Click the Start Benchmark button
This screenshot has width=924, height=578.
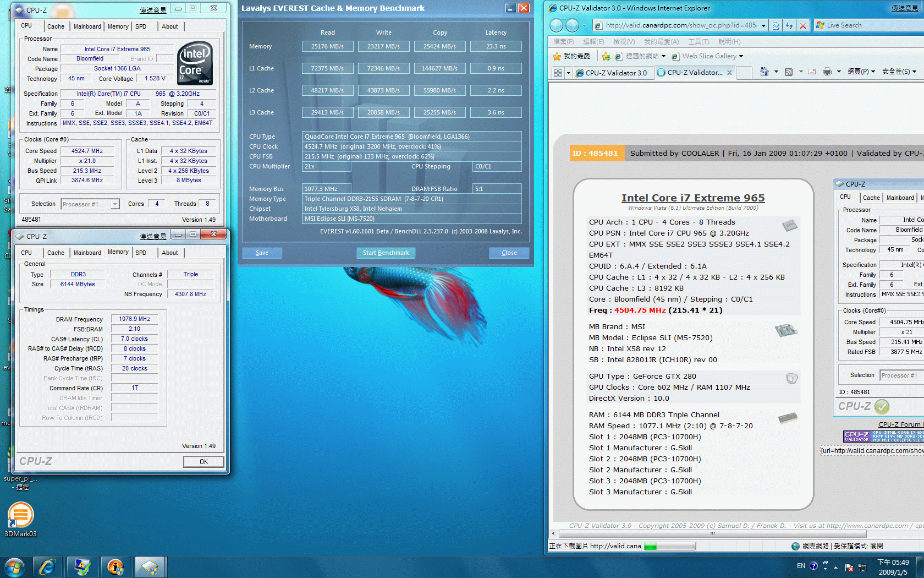coord(386,253)
